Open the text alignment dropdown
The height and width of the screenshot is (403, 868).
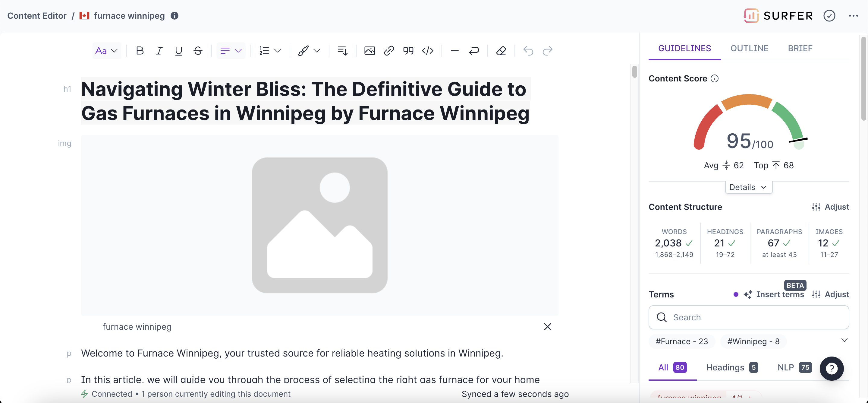point(231,51)
